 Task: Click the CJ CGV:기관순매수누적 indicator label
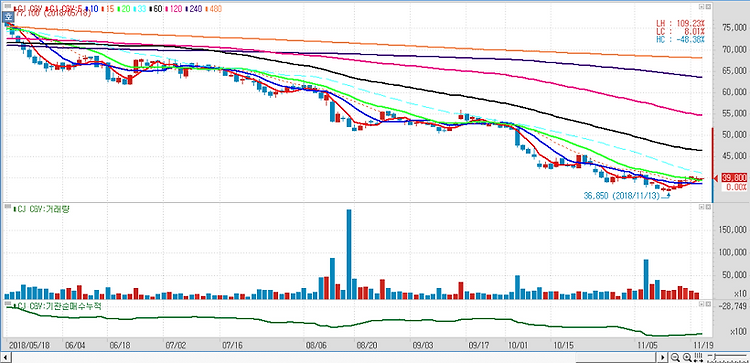(x=57, y=306)
